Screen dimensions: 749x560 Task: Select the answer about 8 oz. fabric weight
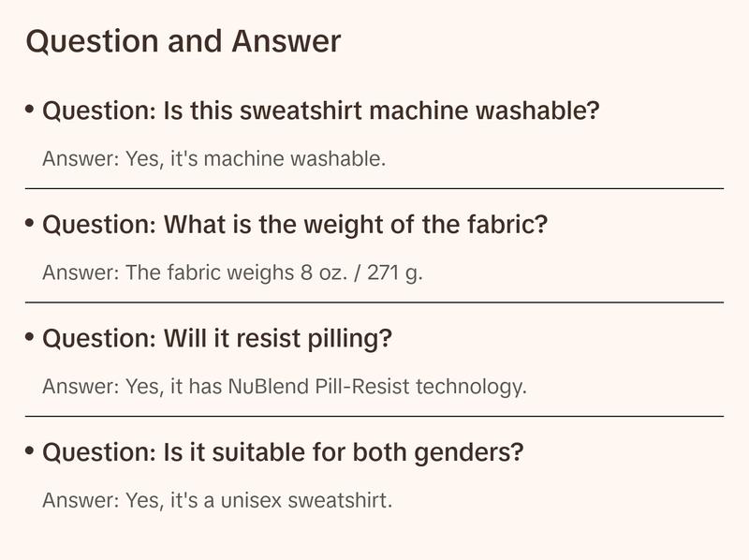[232, 273]
